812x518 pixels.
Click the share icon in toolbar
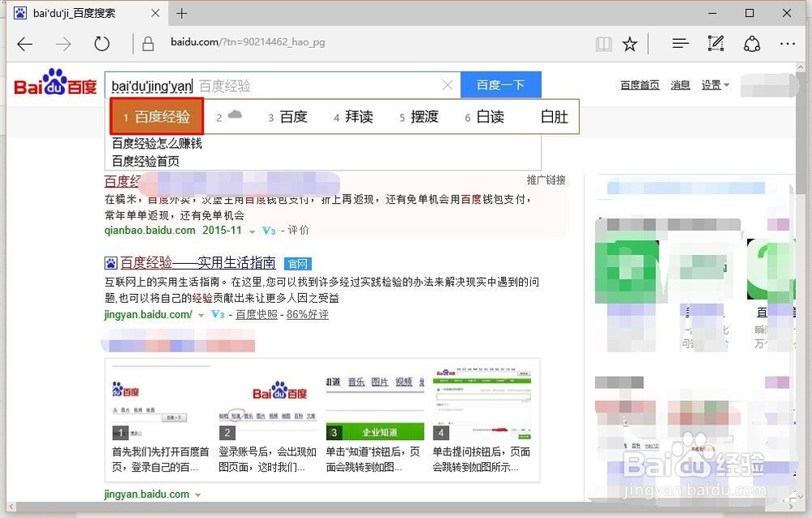coord(752,44)
